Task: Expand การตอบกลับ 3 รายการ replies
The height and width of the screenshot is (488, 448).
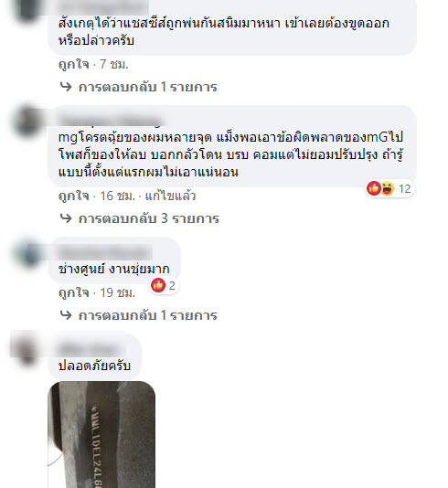Action: [149, 218]
